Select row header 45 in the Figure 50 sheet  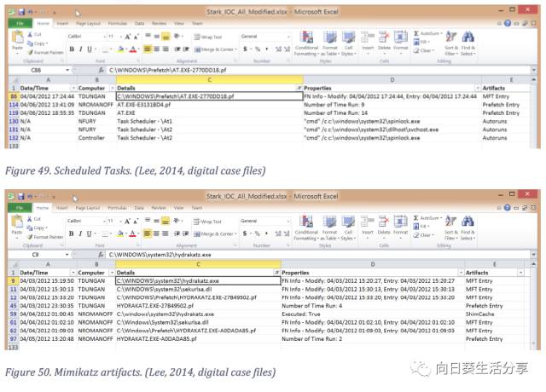(x=13, y=306)
